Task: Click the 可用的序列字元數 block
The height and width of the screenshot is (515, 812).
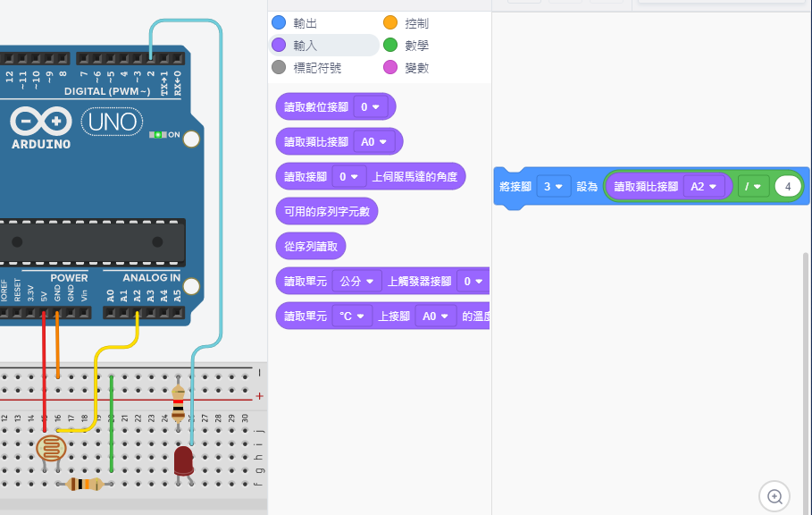Action: (x=327, y=211)
